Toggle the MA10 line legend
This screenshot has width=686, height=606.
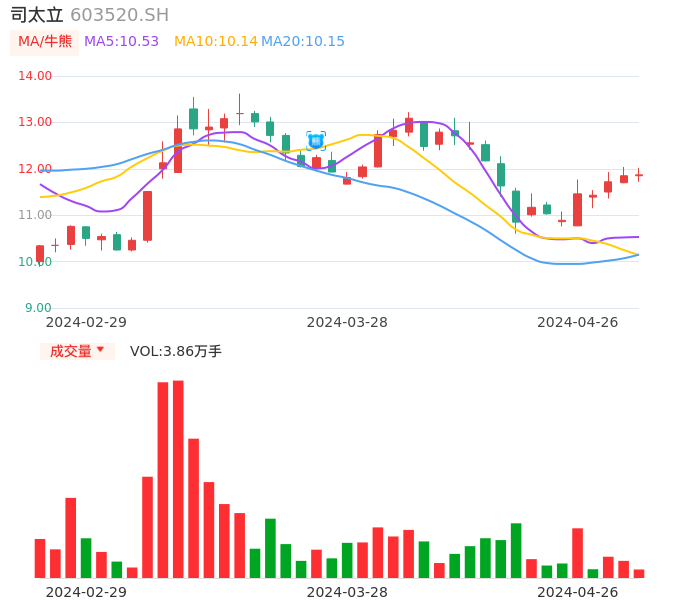(215, 42)
